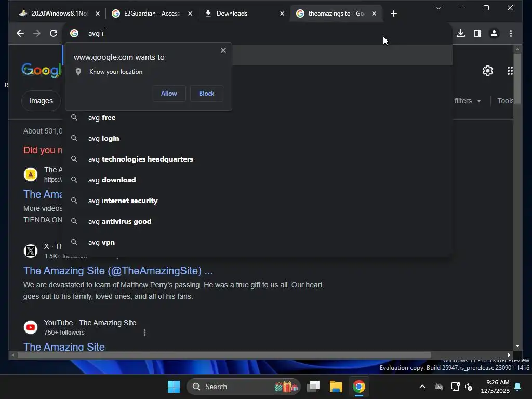Open The Amazing Site (@TheAmazingSite) result
The height and width of the screenshot is (399, 532).
(118, 271)
